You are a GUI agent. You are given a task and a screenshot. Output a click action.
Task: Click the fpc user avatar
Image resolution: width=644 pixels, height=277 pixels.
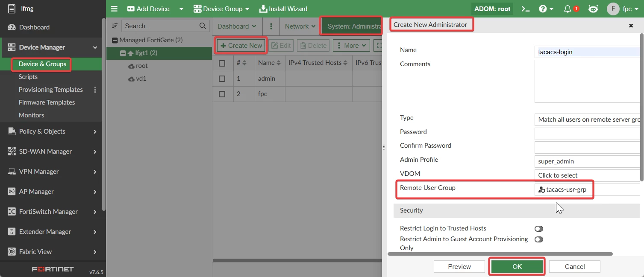[x=613, y=9]
